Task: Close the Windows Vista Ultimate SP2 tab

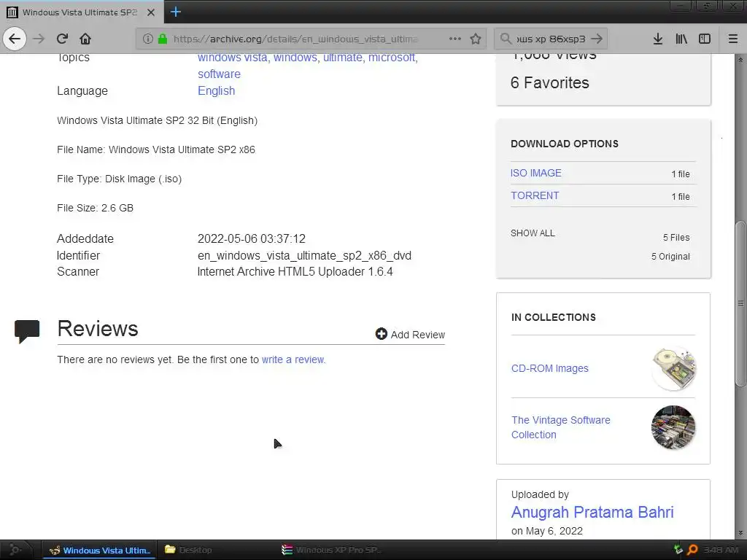Action: point(151,12)
